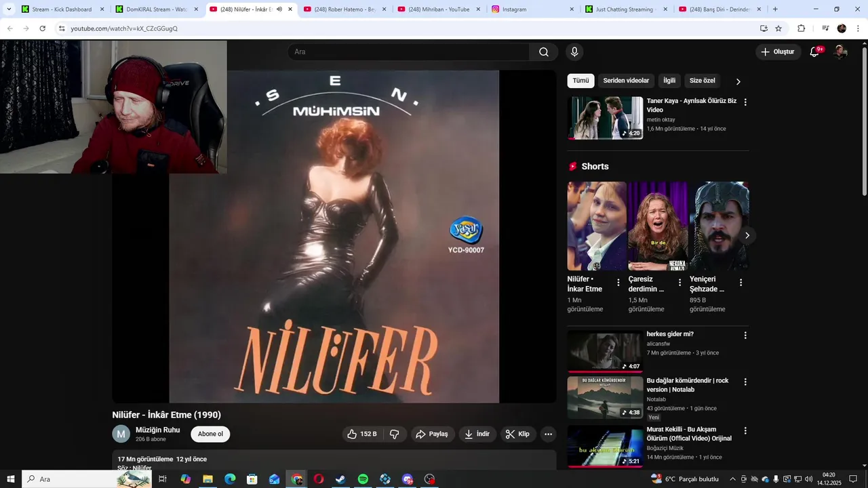
Task: Open File Explorer from the taskbar
Action: [208, 479]
